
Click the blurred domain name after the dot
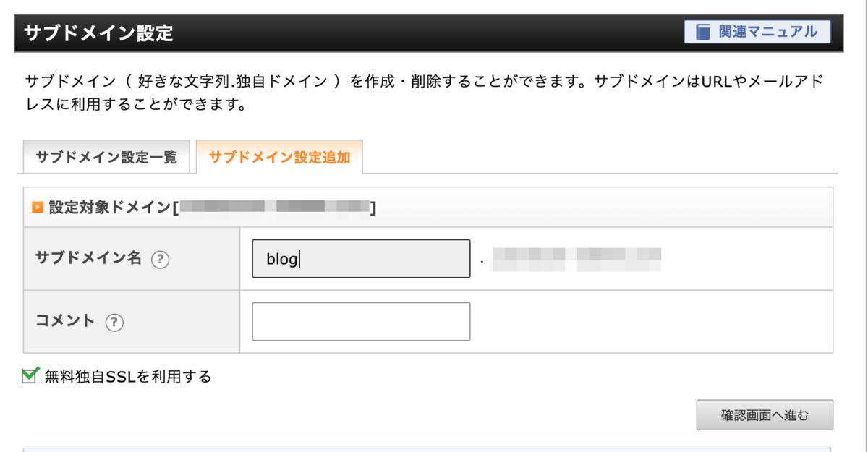579,260
